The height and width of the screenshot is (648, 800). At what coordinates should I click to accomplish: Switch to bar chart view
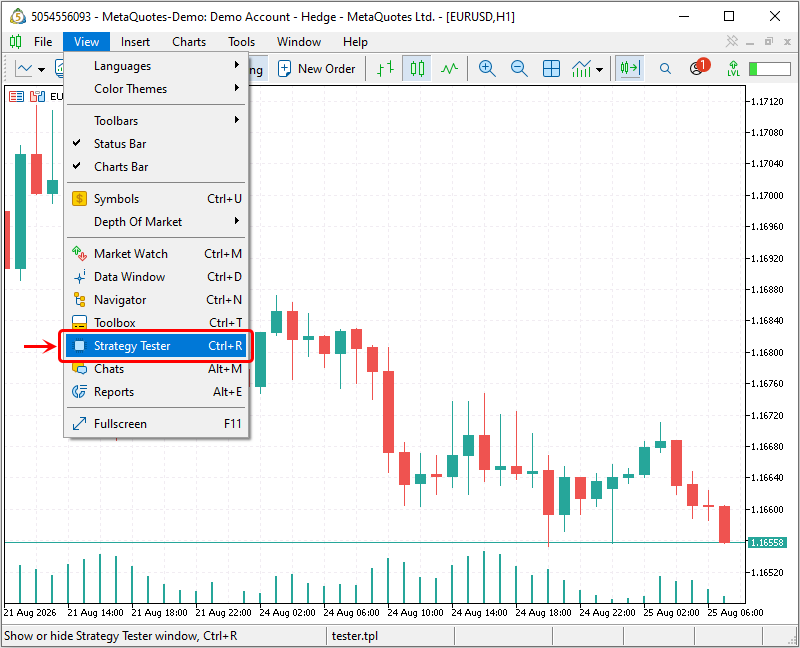[385, 68]
